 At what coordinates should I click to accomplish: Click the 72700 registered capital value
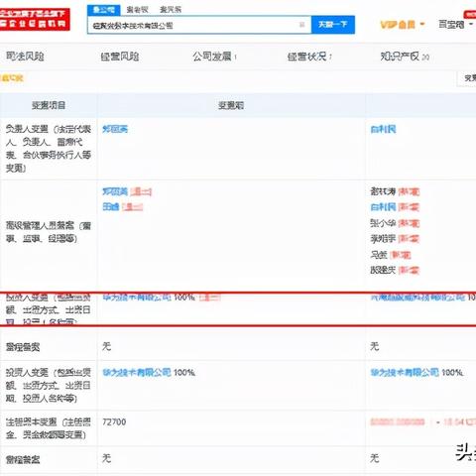pos(114,421)
